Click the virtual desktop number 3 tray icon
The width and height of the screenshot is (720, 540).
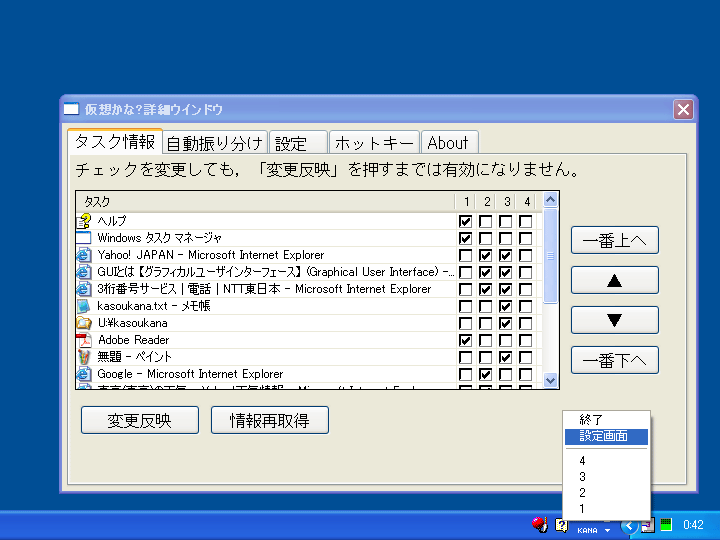pyautogui.click(x=648, y=525)
